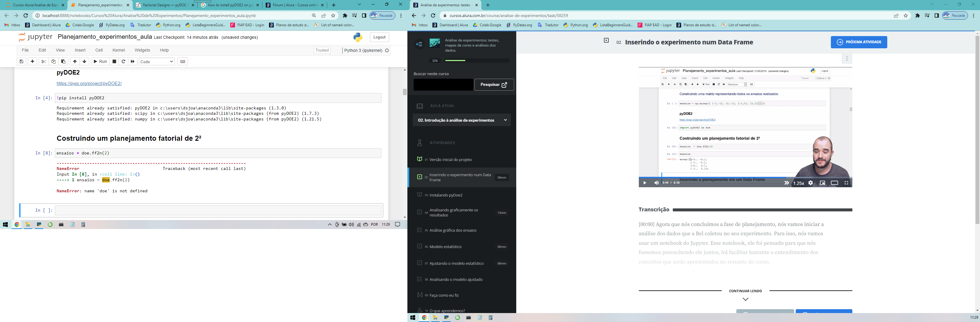Open the three-dot options above the video
The width and height of the screenshot is (980, 322).
[x=847, y=58]
